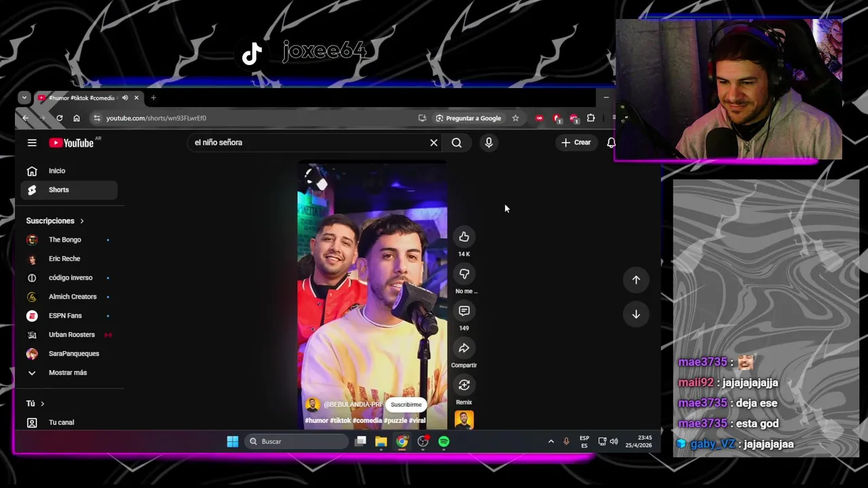Open Tu canal in sidebar
The image size is (868, 488).
(x=69, y=422)
